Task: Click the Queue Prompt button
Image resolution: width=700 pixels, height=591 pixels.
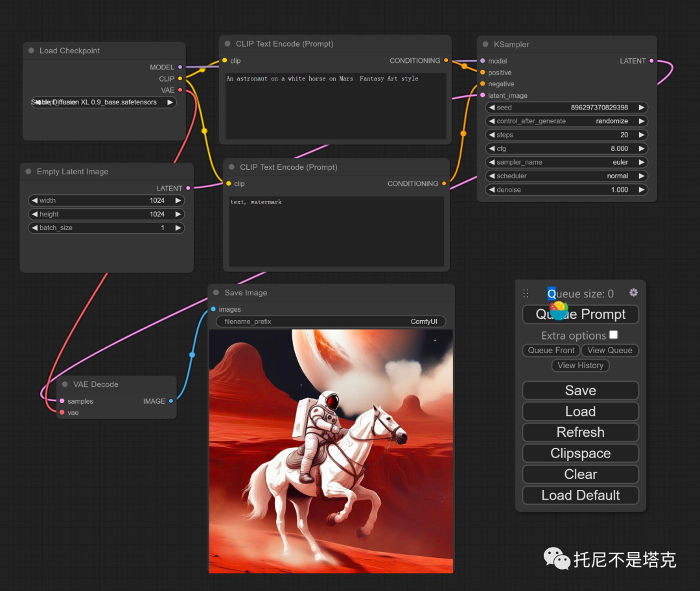Action: pos(580,314)
